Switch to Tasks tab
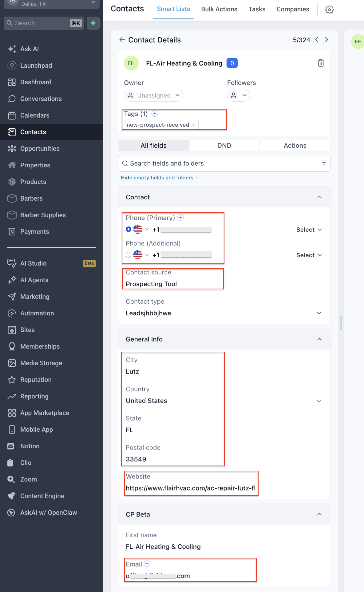Viewport: 364px width, 592px height. tap(257, 9)
